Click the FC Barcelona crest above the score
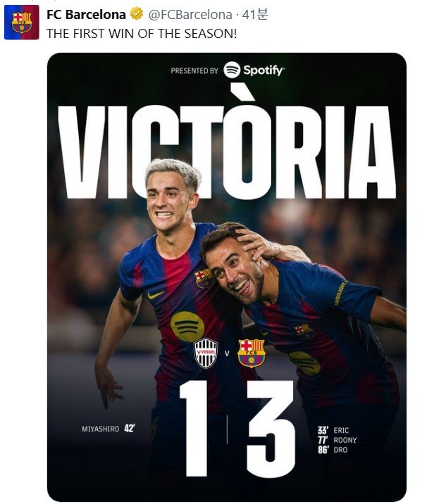This screenshot has height=504, width=434. 251,353
